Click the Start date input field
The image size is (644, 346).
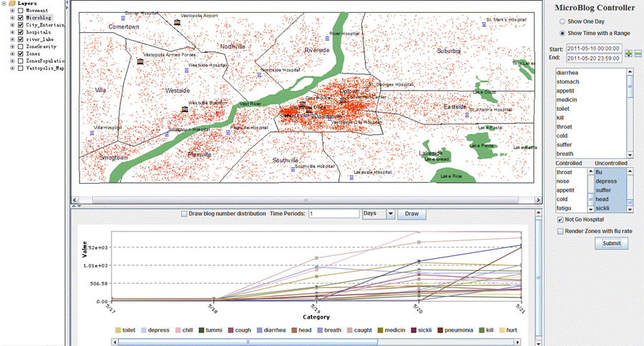[594, 49]
